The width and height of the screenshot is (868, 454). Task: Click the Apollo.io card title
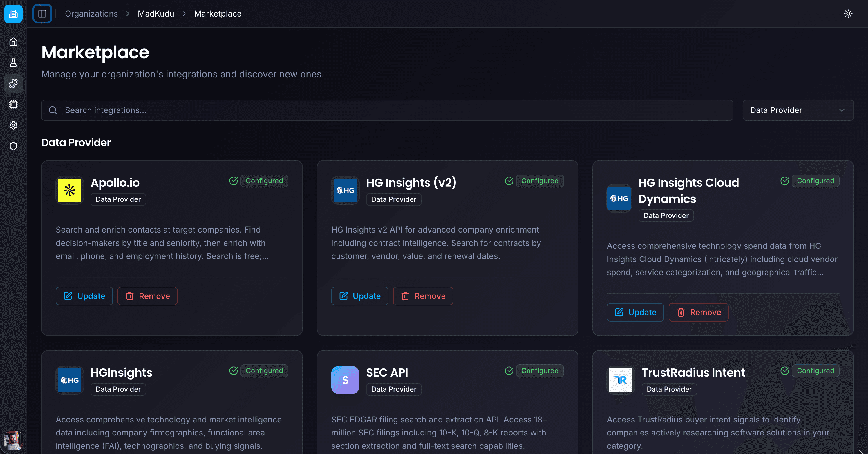tap(115, 183)
